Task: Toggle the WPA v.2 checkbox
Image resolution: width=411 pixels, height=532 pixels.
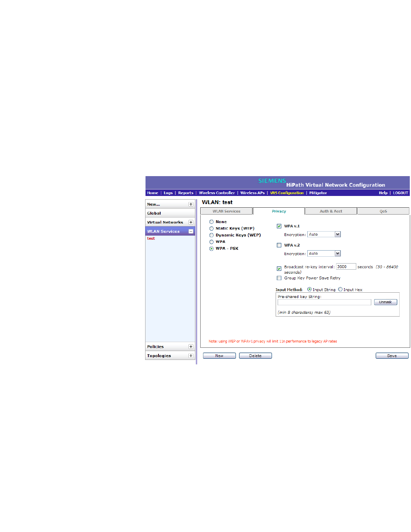Action: pos(279,245)
